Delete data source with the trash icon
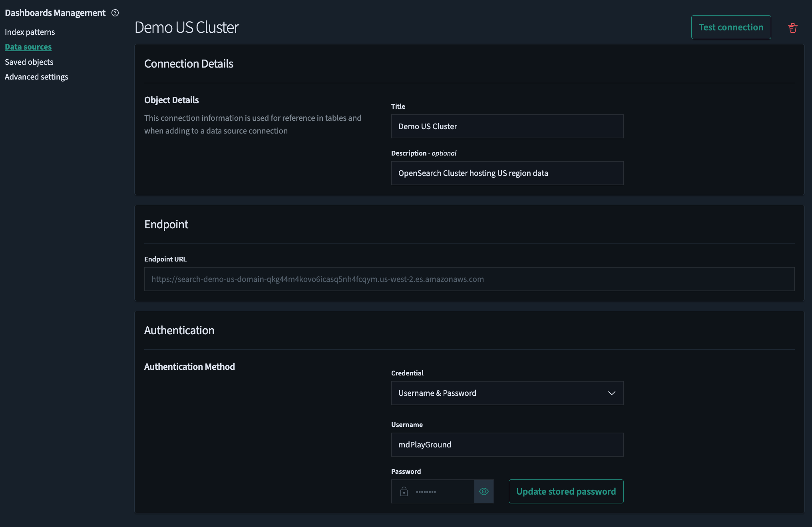The image size is (812, 527). pos(793,28)
